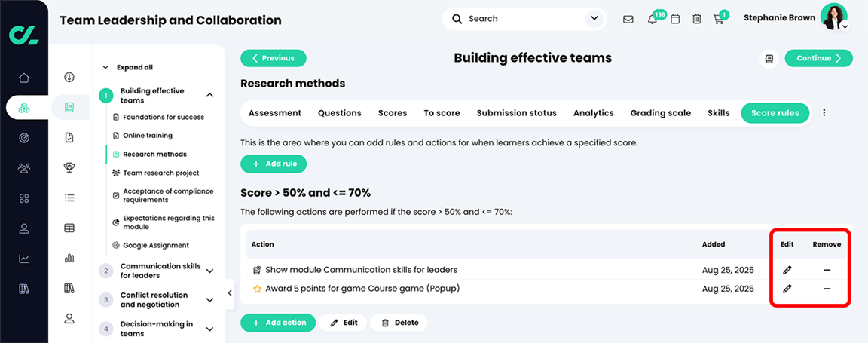Viewport: 868px width, 343px height.
Task: Open the notifications bell with 196 badge
Action: [x=653, y=19]
